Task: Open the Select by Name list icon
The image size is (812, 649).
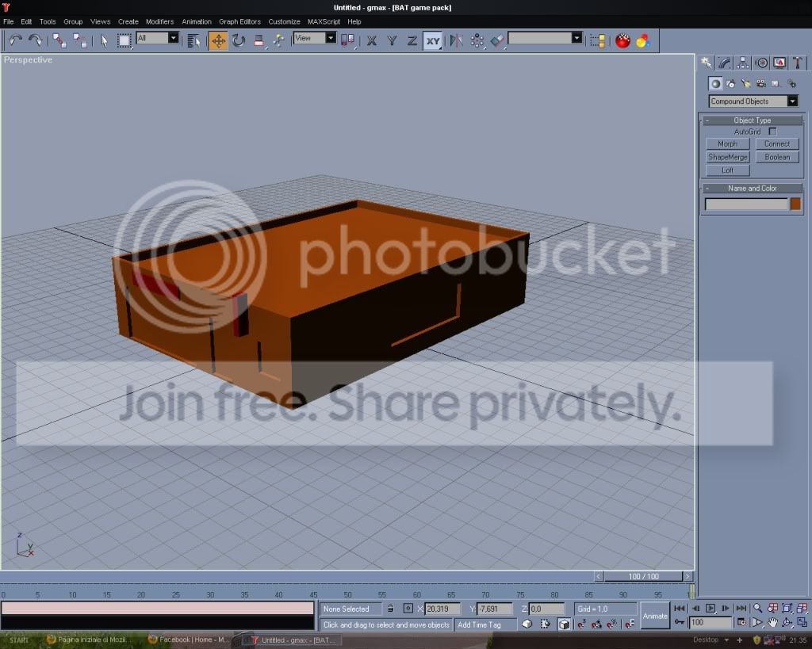Action: tap(193, 40)
